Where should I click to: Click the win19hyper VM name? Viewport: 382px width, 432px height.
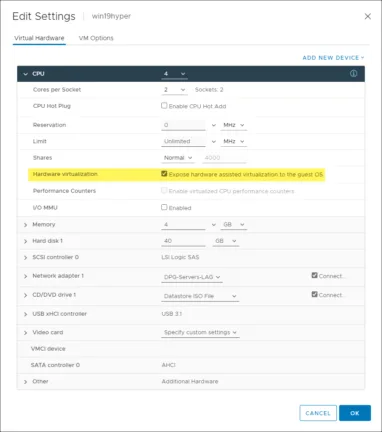[111, 16]
